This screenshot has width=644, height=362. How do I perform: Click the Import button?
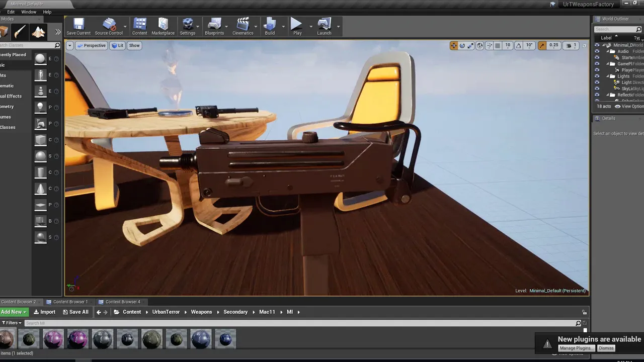click(x=44, y=312)
